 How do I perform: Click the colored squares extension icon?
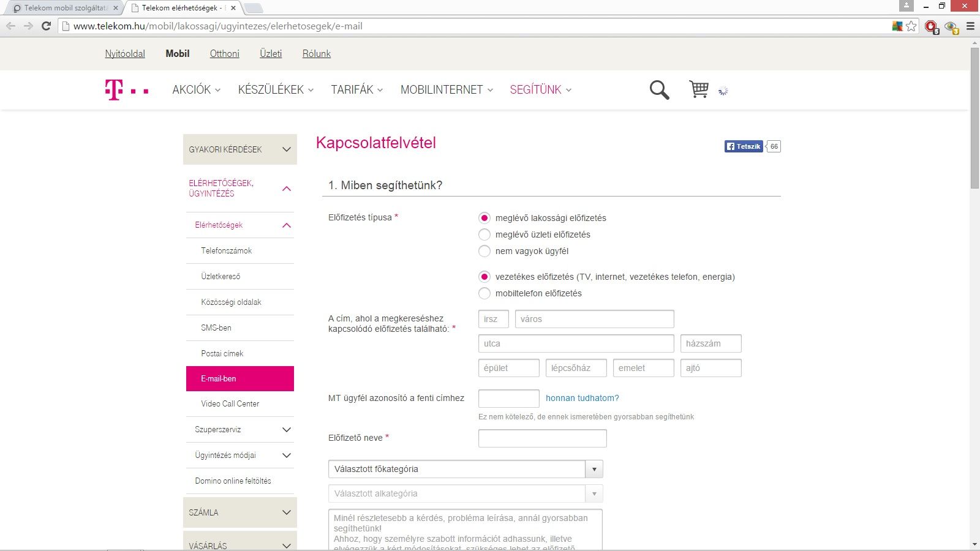897,26
